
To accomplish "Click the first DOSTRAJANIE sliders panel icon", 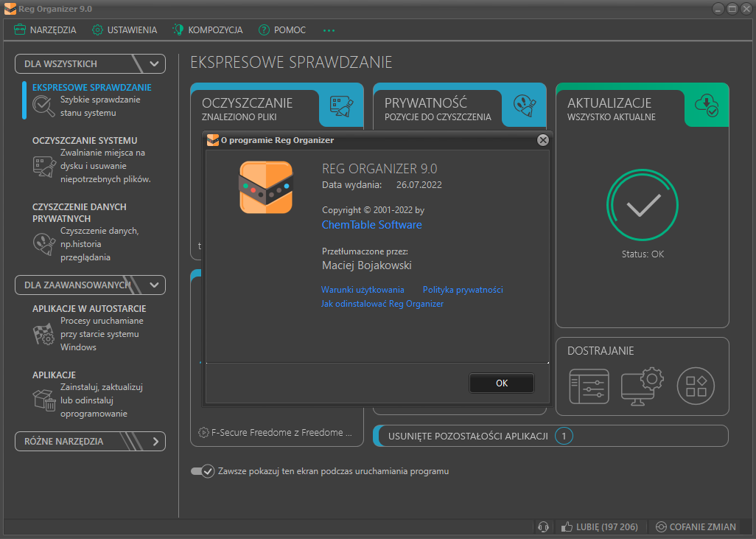I will tap(589, 386).
